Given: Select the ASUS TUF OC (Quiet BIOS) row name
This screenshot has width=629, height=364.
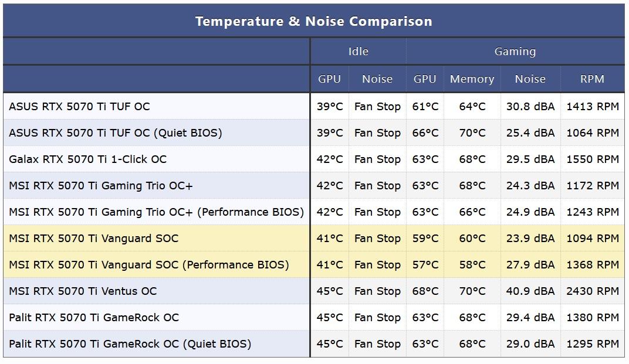Looking at the screenshot, I should 115,133.
